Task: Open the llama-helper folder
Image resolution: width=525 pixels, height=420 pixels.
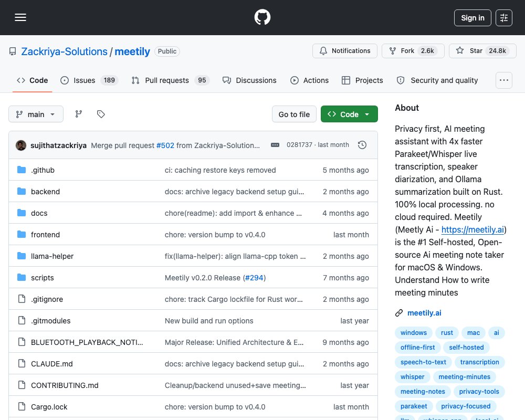Action: tap(52, 256)
